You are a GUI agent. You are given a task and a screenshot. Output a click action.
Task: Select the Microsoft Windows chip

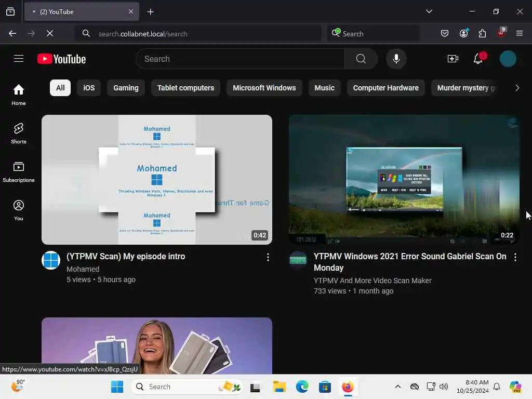coord(264,88)
